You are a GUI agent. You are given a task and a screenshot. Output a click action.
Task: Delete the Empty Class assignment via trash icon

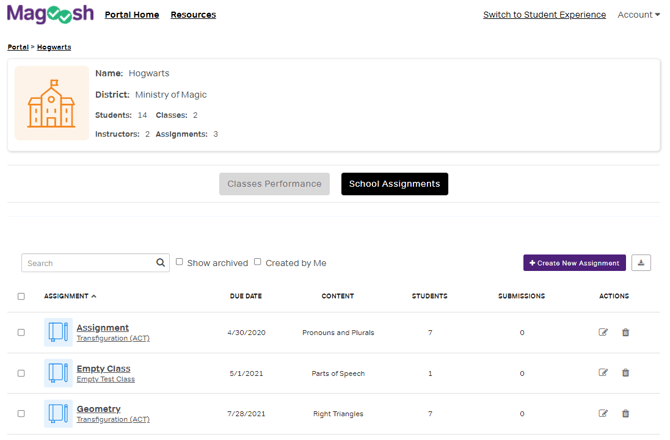[626, 373]
